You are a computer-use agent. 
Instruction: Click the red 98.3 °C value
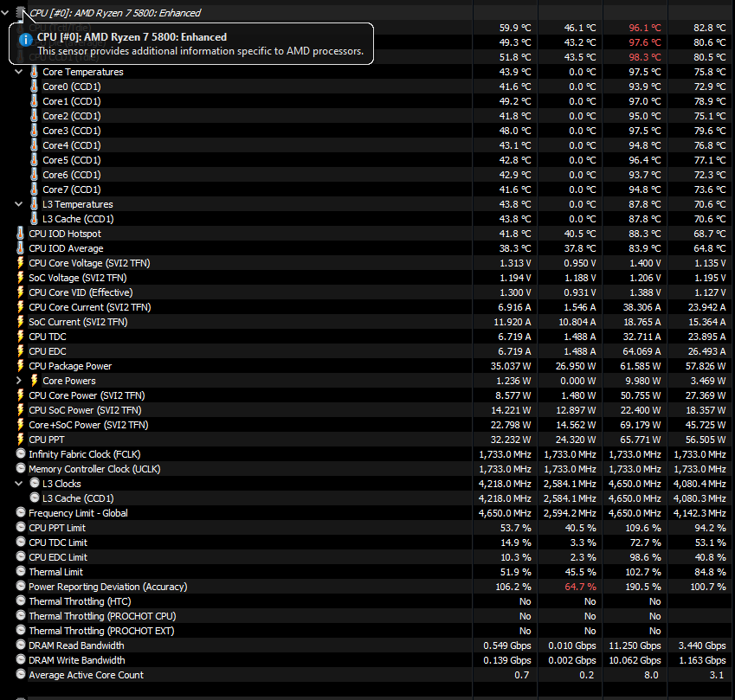pyautogui.click(x=644, y=57)
